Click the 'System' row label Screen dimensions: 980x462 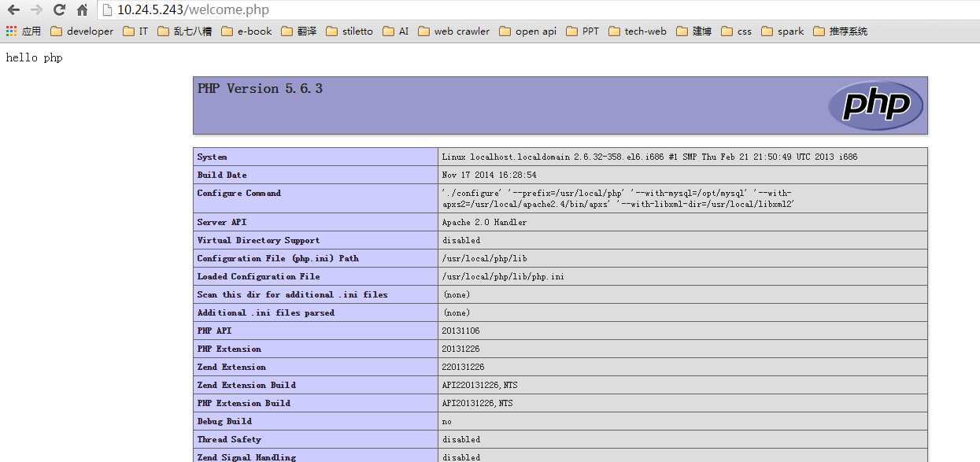point(212,157)
